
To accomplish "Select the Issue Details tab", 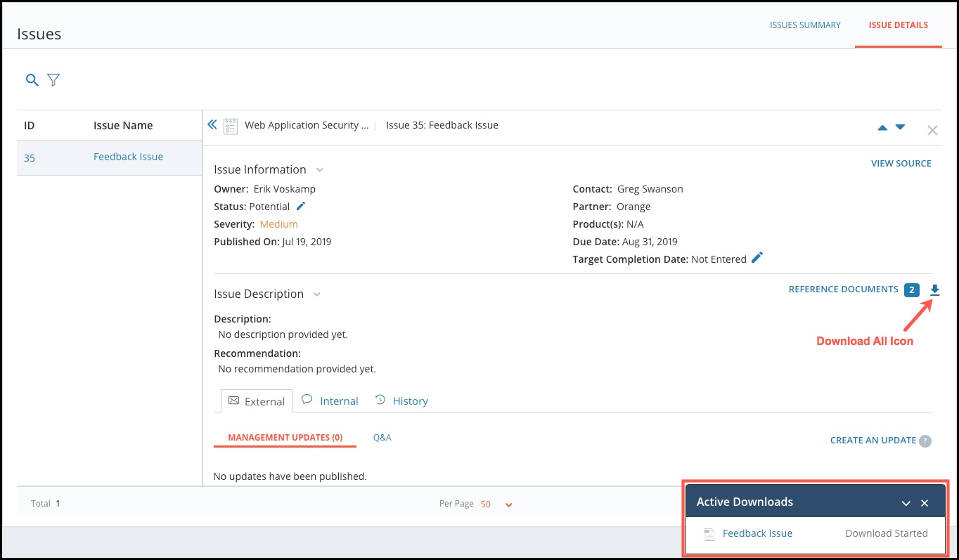I will [x=898, y=25].
